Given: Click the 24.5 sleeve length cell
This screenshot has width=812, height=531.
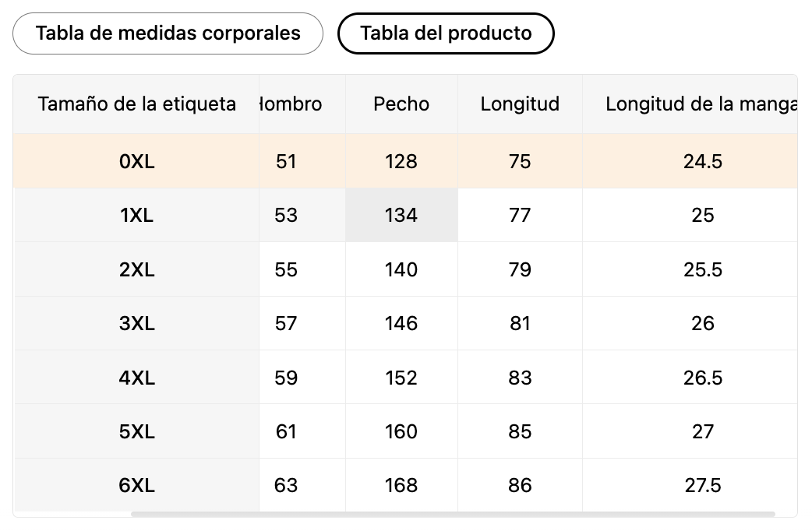Looking at the screenshot, I should [x=702, y=161].
